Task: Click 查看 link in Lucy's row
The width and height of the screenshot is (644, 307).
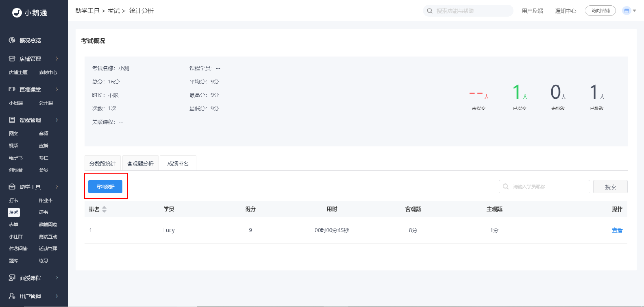Action: [x=617, y=230]
